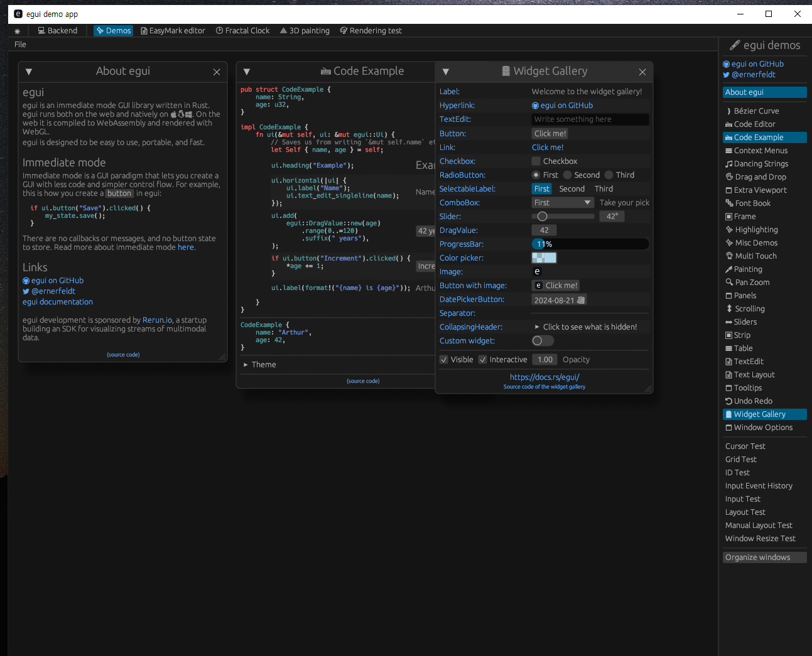The height and width of the screenshot is (656, 812).
Task: Expand Click to see what is hidden
Action: [x=585, y=327]
